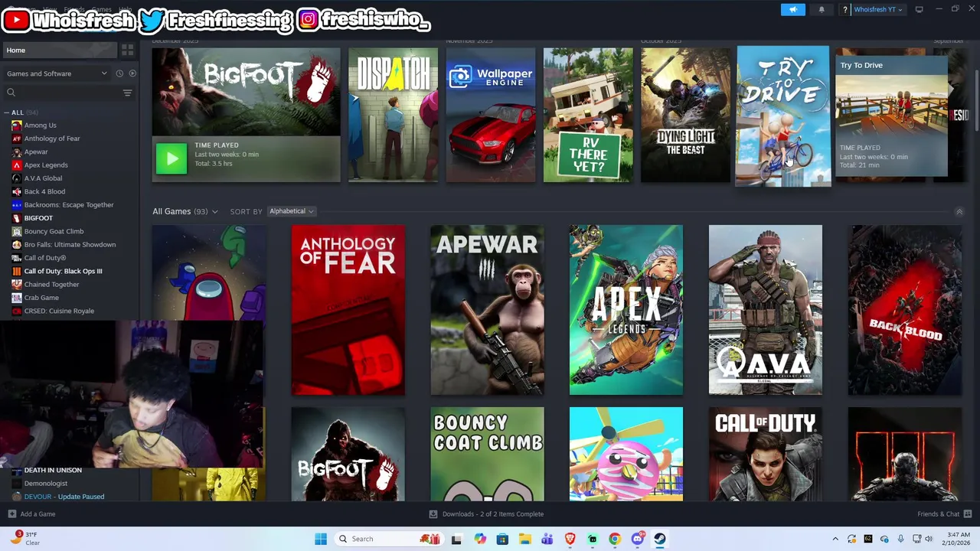Screen dimensions: 980x551
Task: Enter Big Picture mode via monitor icon
Action: 920,9
